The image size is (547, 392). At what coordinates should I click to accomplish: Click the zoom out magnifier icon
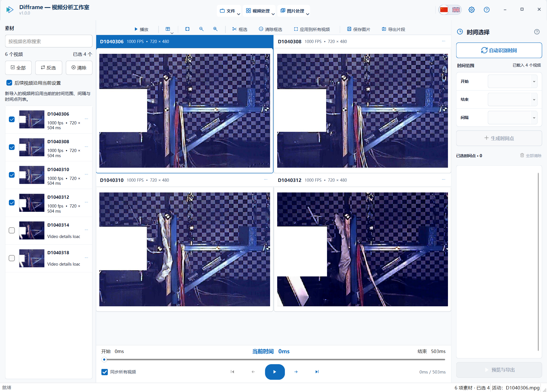[x=201, y=29]
